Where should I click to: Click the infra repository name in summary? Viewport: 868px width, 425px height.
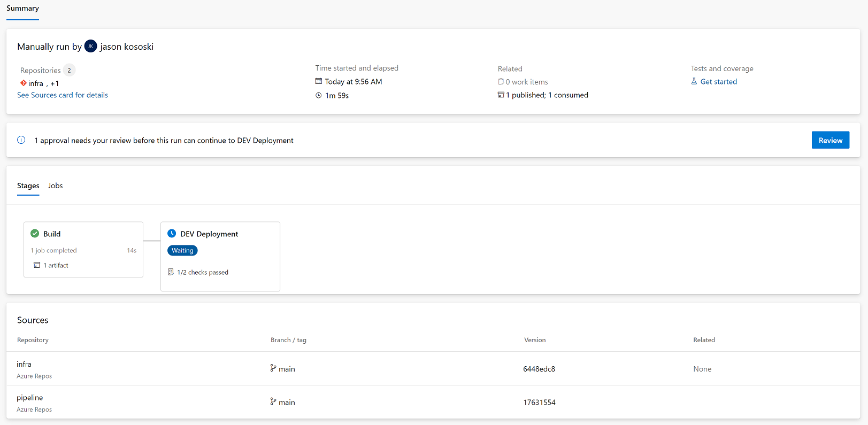(36, 83)
